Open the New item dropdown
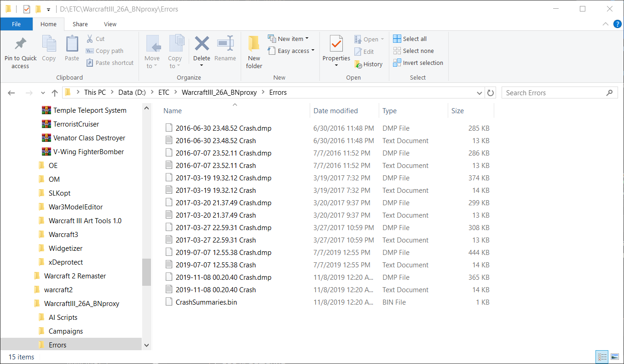This screenshot has width=624, height=364. [x=288, y=39]
